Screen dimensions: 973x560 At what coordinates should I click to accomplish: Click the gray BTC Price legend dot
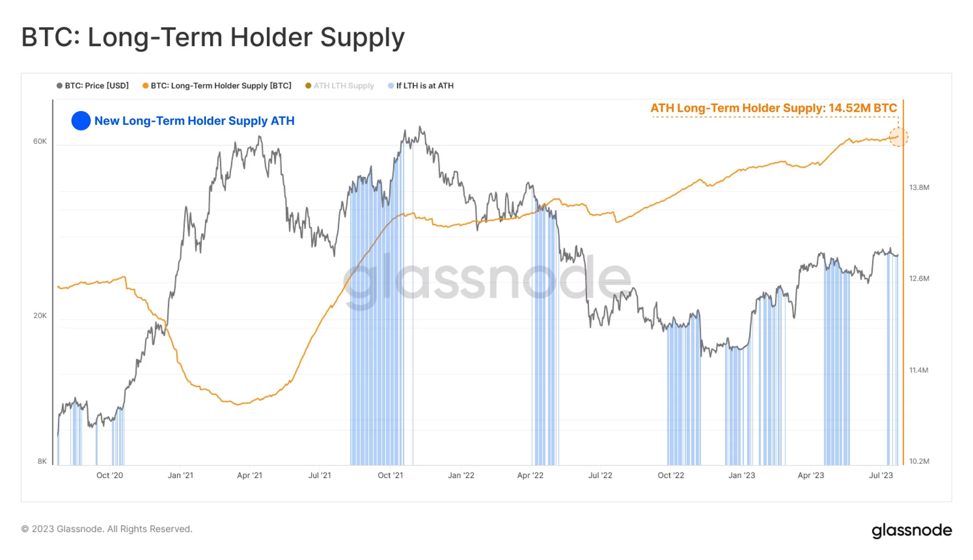click(x=59, y=86)
